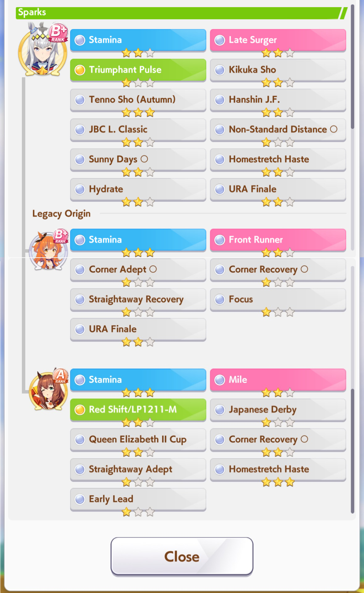Click the Sparks panel vertical scrollbar
Image resolution: width=364 pixels, height=593 pixels.
352,67
